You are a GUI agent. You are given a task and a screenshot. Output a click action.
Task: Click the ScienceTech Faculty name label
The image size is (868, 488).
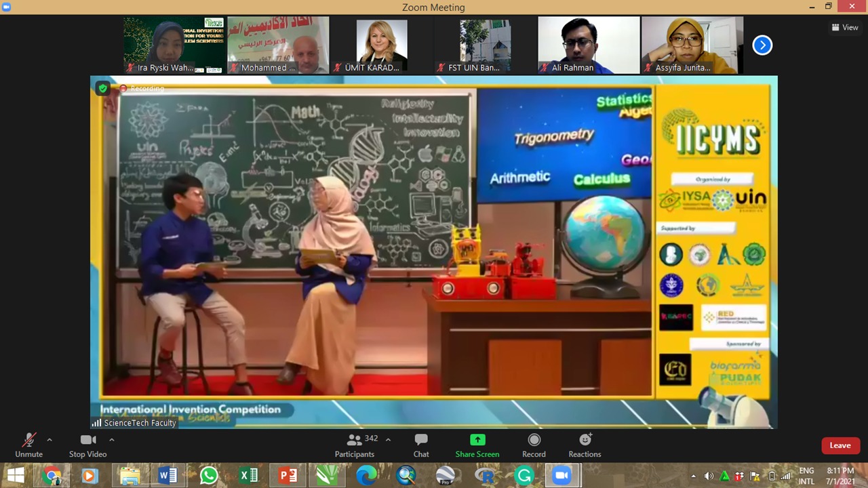(140, 423)
